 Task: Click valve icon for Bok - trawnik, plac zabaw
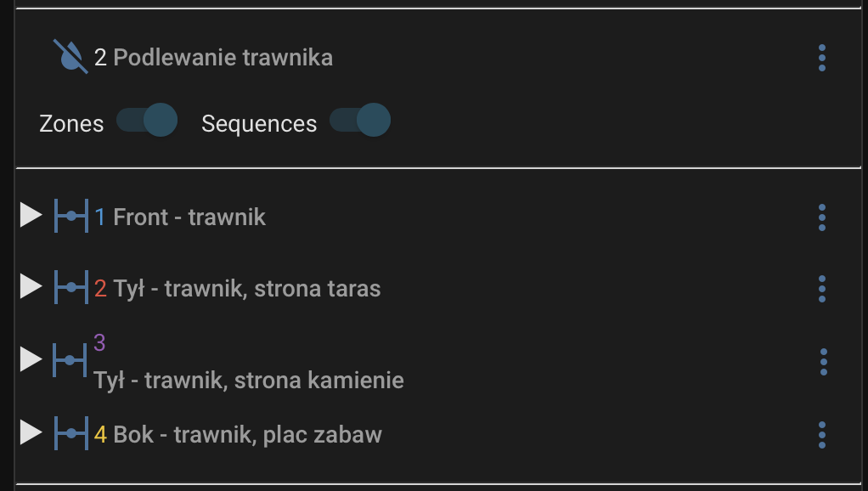point(70,434)
